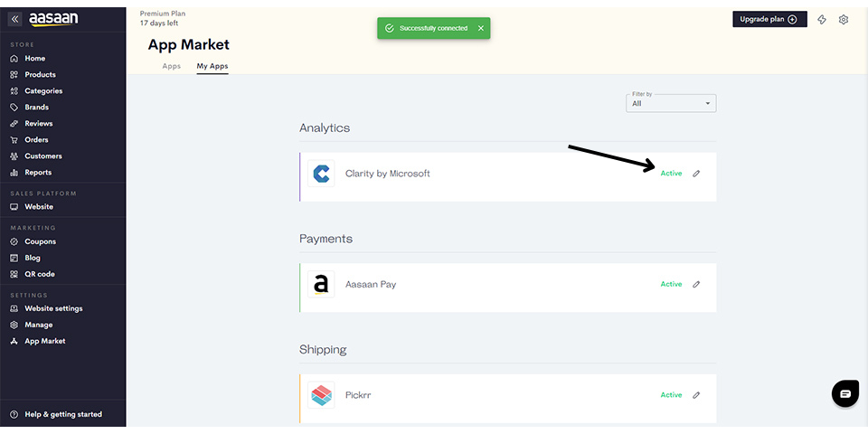
Task: Switch to the Apps tab
Action: [171, 66]
